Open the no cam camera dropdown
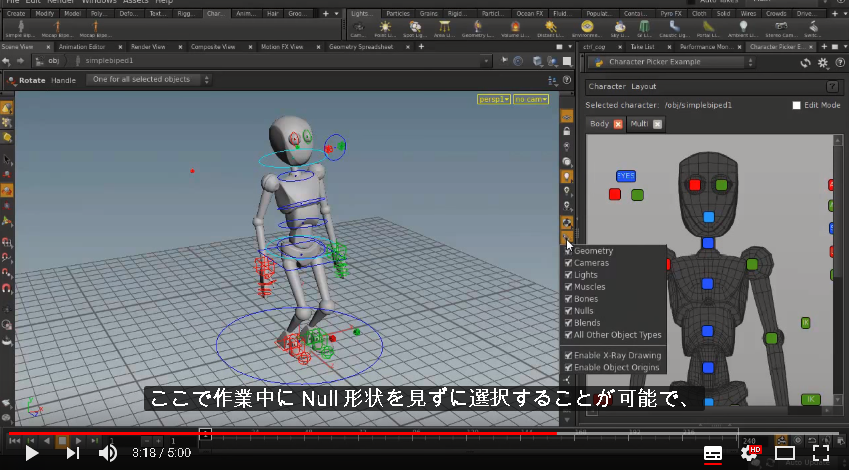Screen dimensions: 849x470 531,99
